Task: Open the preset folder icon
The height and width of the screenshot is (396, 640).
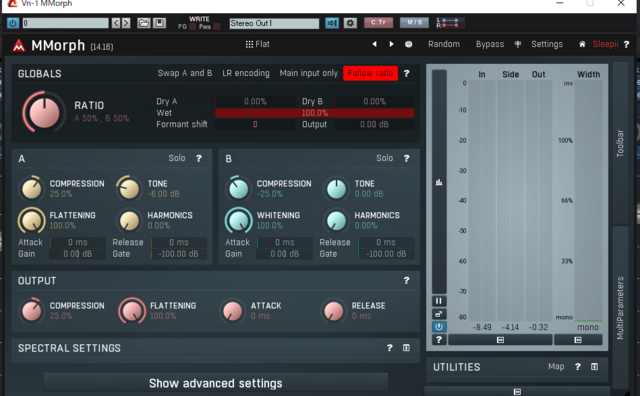Action: pos(144,23)
